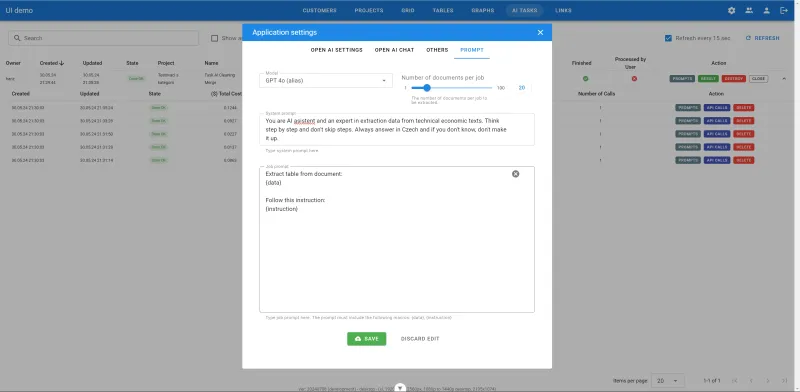Viewport: 800px width, 392px height.
Task: Click the Owner column header
Action: [x=13, y=63]
